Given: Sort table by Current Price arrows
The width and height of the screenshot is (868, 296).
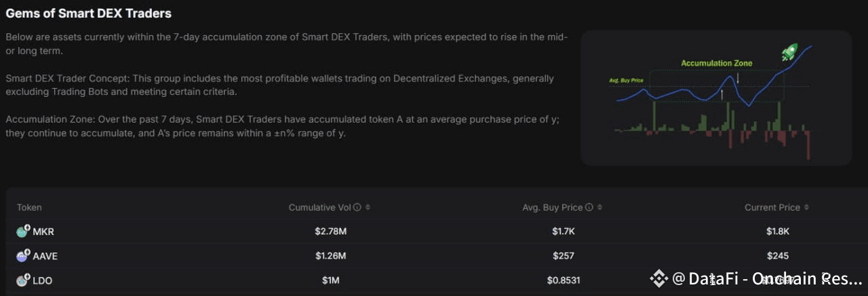Looking at the screenshot, I should click(806, 207).
